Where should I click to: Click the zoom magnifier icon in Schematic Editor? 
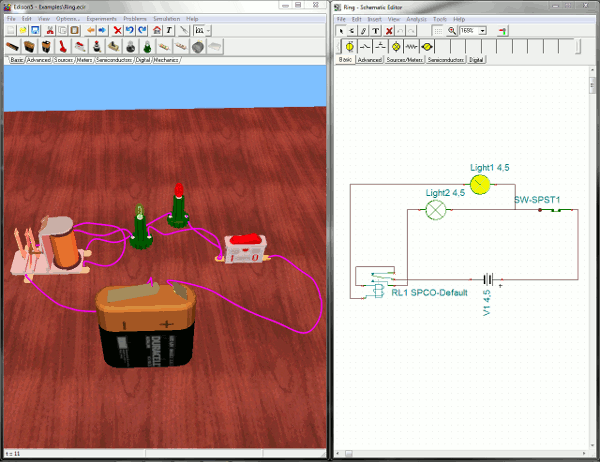[x=452, y=30]
